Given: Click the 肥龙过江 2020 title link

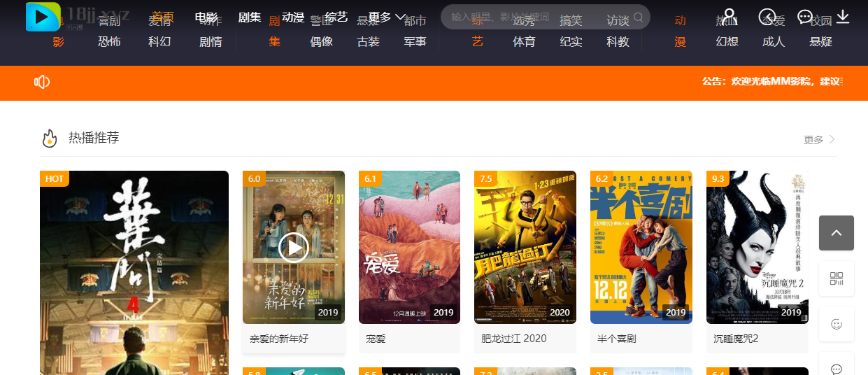Looking at the screenshot, I should 514,339.
